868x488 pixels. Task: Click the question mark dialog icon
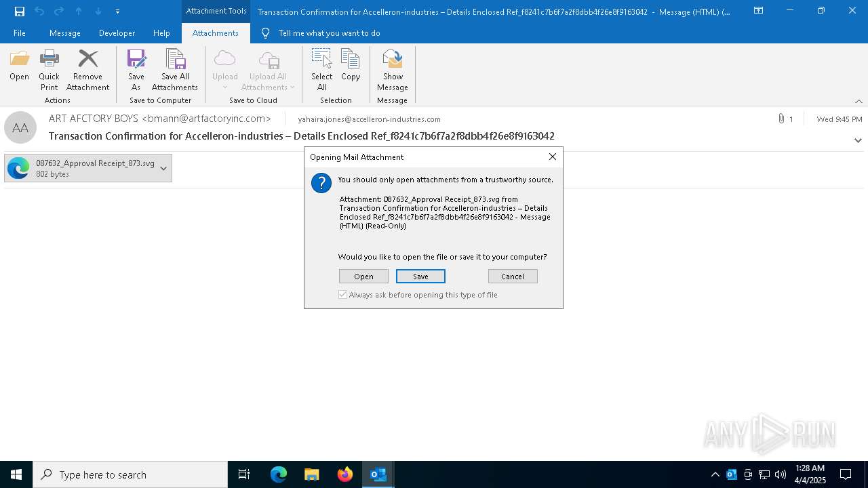click(x=321, y=183)
